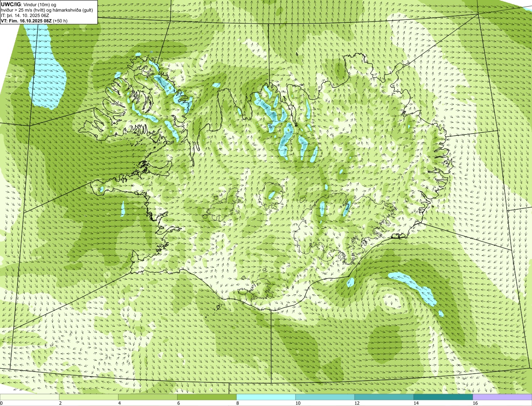Click the legend scale label "8"
Screen dimensions: 532x406
tap(237, 404)
